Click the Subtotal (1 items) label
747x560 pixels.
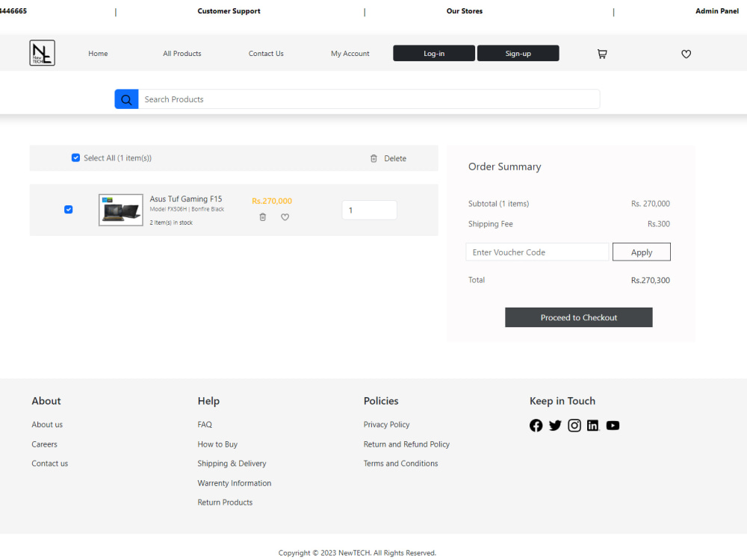[x=498, y=204]
